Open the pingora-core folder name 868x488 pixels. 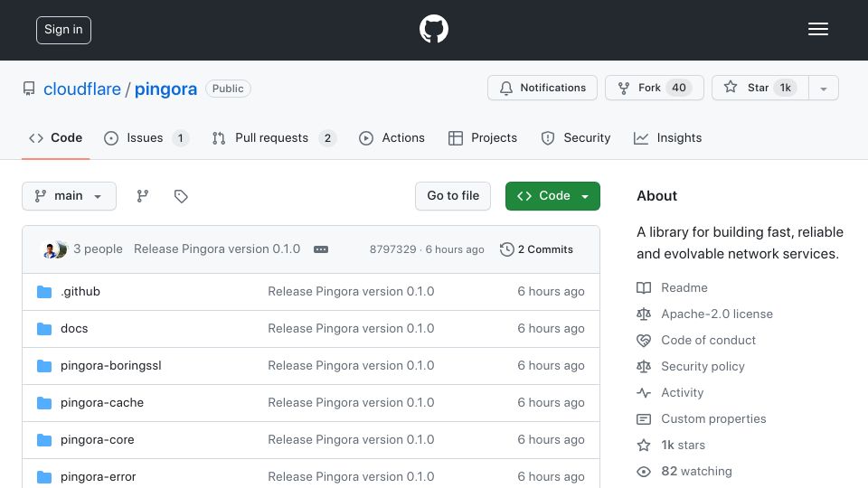pyautogui.click(x=98, y=440)
